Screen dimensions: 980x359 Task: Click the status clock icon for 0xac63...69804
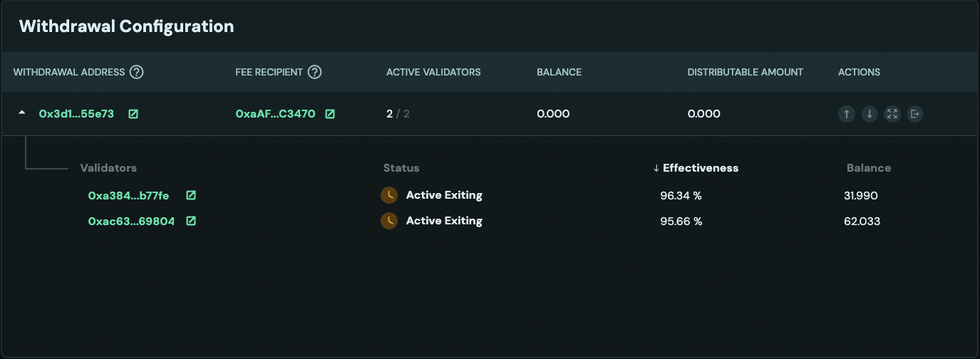389,221
